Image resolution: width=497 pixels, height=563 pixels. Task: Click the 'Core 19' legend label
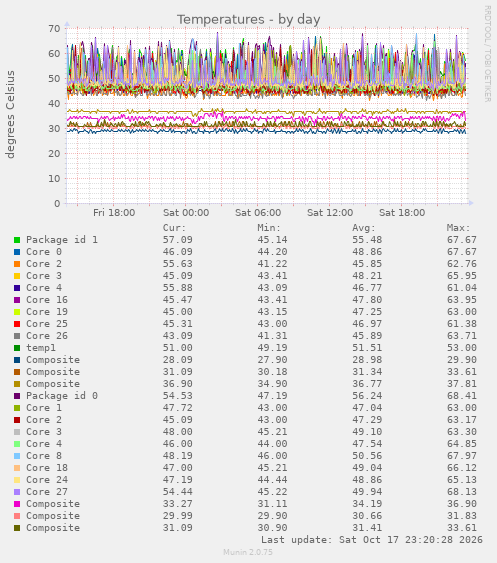47,312
